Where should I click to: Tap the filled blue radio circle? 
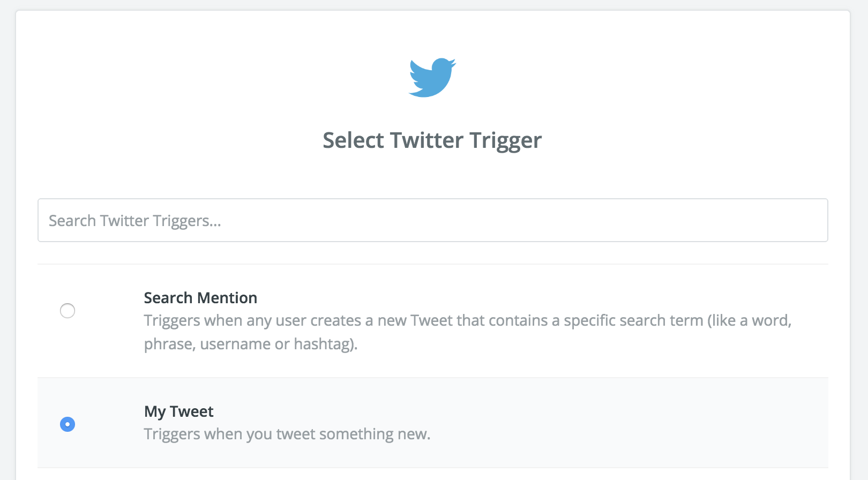click(68, 424)
